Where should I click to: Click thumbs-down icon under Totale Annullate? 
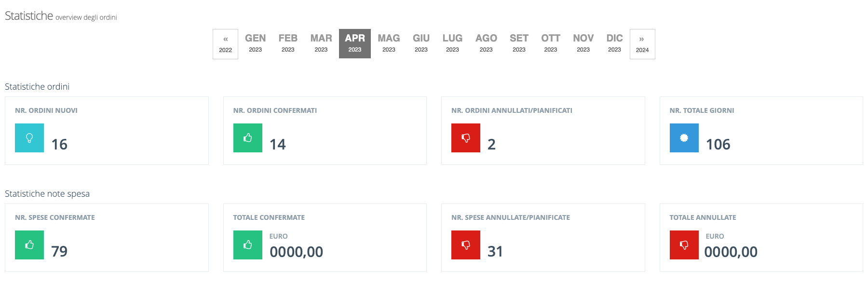(684, 245)
